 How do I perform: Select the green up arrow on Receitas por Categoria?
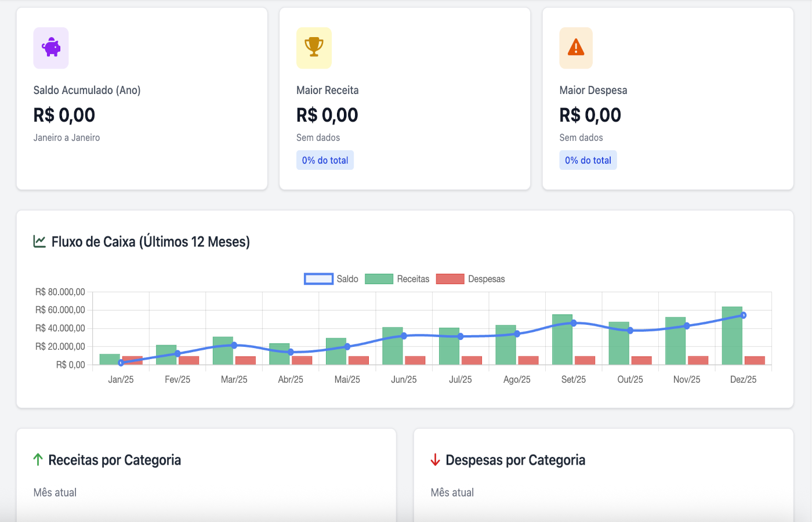[38, 459]
